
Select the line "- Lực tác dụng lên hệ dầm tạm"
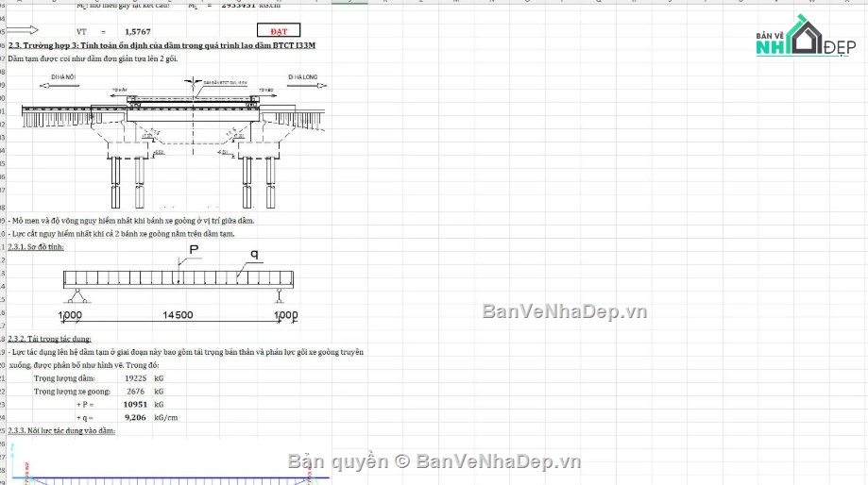(x=186, y=352)
